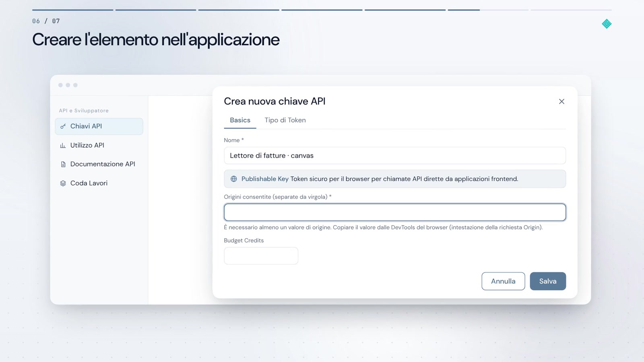
Task: Open Documentazione API section
Action: coord(99,164)
